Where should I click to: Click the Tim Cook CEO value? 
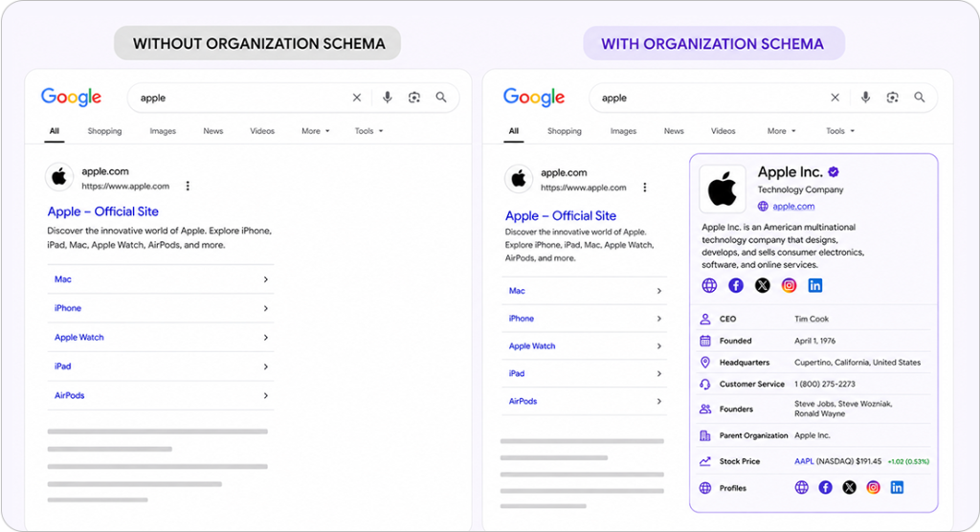click(x=812, y=319)
